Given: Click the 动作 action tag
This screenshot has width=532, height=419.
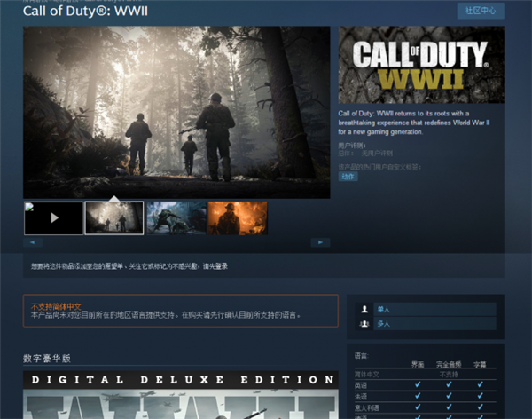Looking at the screenshot, I should point(348,177).
